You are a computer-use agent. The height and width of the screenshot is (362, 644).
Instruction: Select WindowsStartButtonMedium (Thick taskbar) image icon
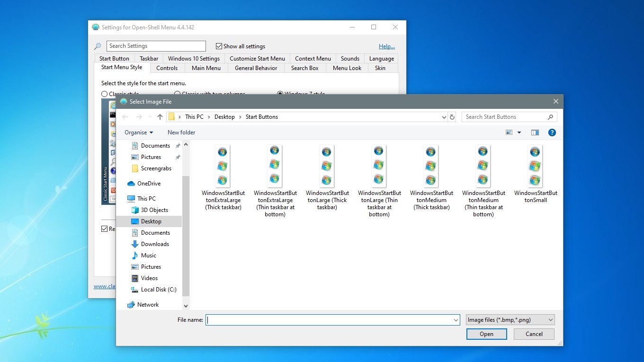point(431,166)
